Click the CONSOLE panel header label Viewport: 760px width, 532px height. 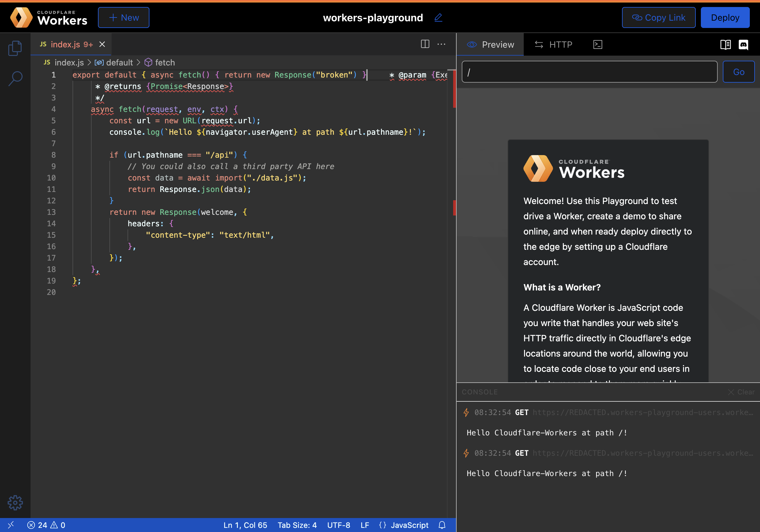[x=479, y=392]
